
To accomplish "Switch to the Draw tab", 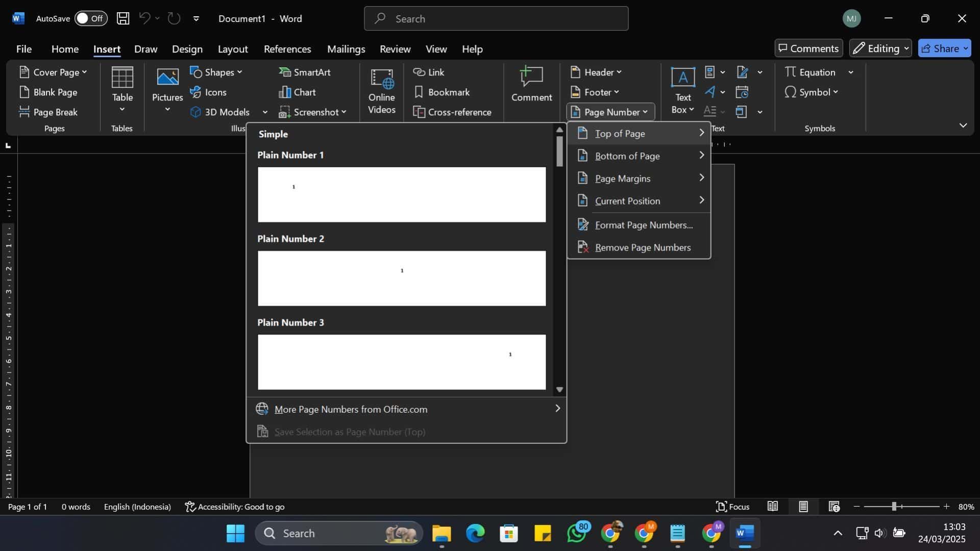I will coord(145,48).
